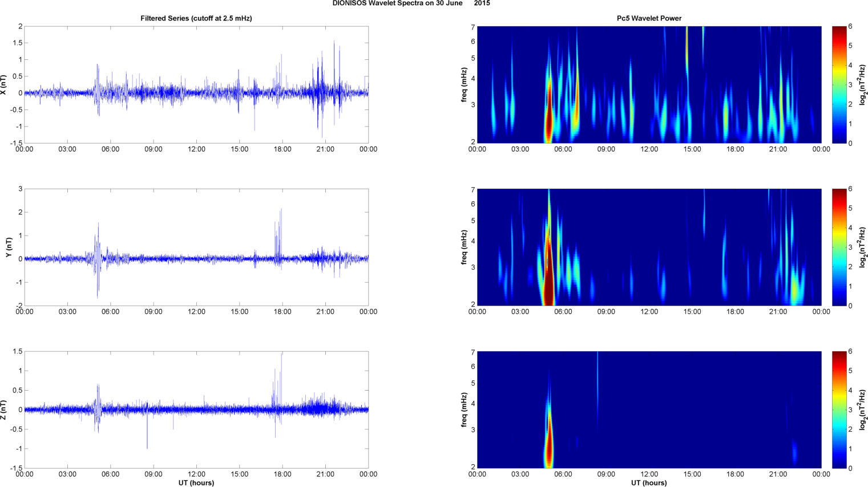Click the '3' tick atop Y (nT) axis

(20, 189)
